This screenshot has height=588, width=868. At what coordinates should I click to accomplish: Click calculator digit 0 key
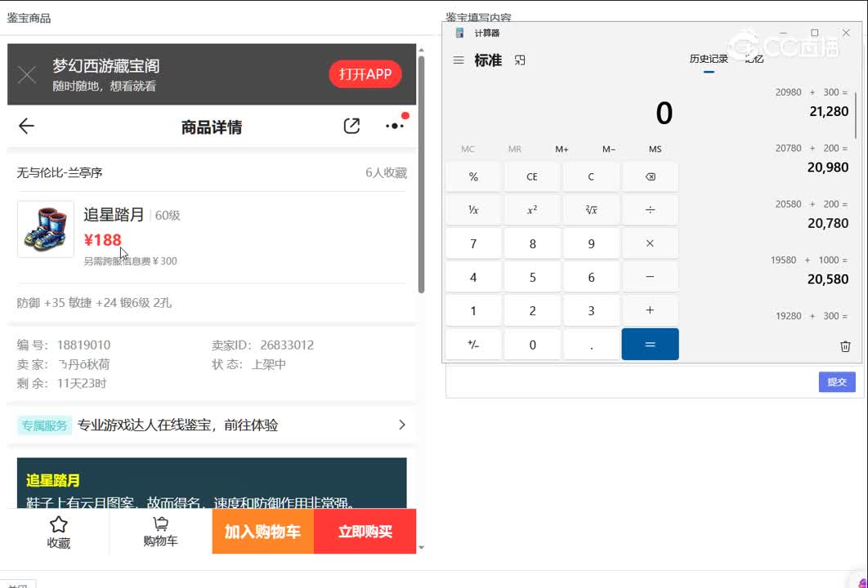point(532,345)
